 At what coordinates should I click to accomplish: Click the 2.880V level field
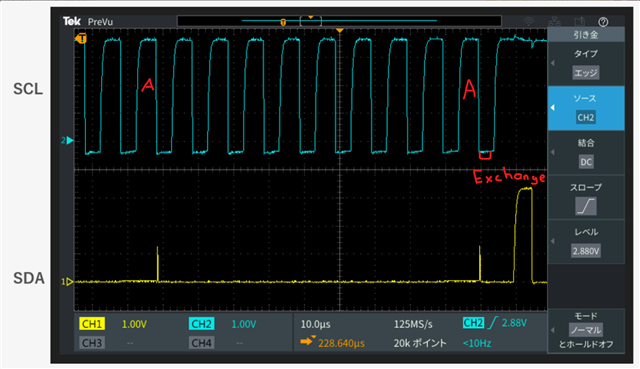[586, 251]
